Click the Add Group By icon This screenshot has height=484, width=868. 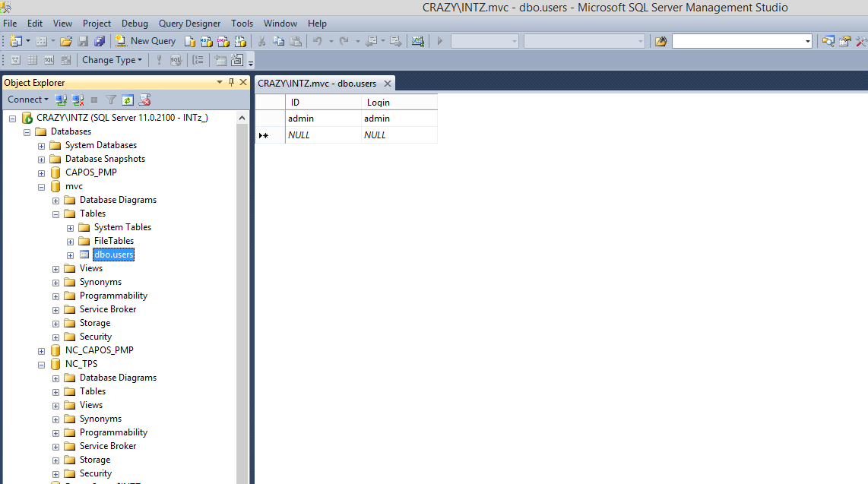tap(198, 60)
